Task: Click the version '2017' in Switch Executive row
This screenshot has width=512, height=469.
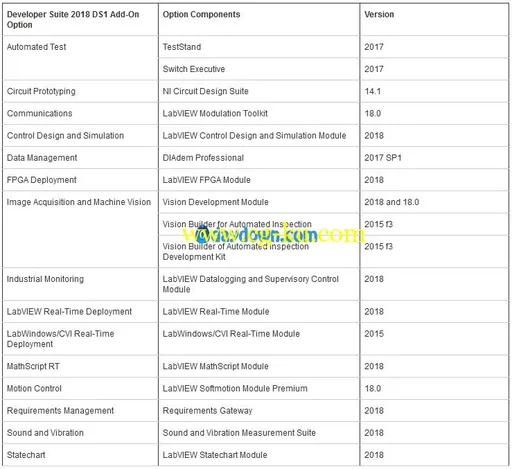Action: [374, 69]
